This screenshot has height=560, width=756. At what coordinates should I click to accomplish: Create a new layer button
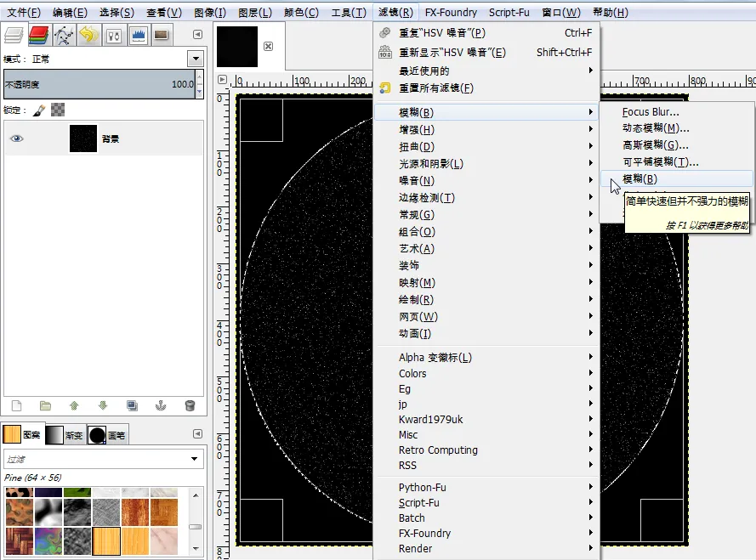click(x=16, y=405)
